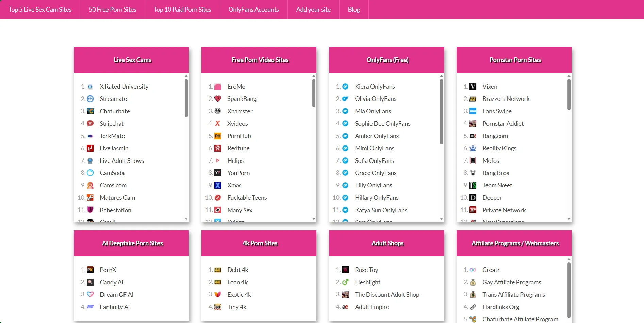Click the Affiliate Programs list scrollbar

[x=569, y=290]
